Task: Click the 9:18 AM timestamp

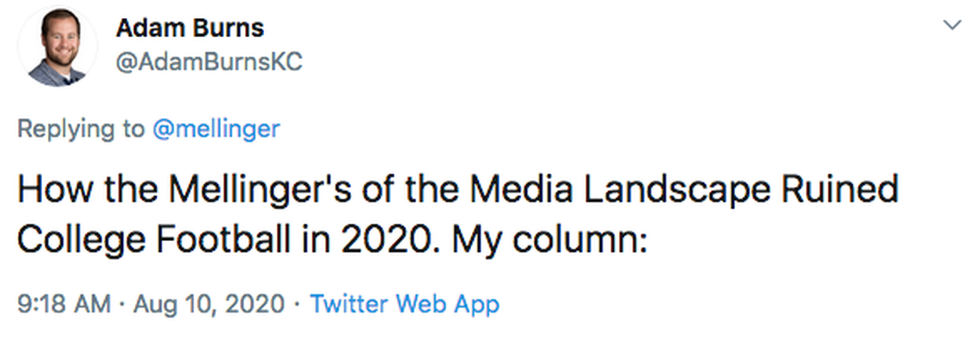Action: click(x=63, y=303)
